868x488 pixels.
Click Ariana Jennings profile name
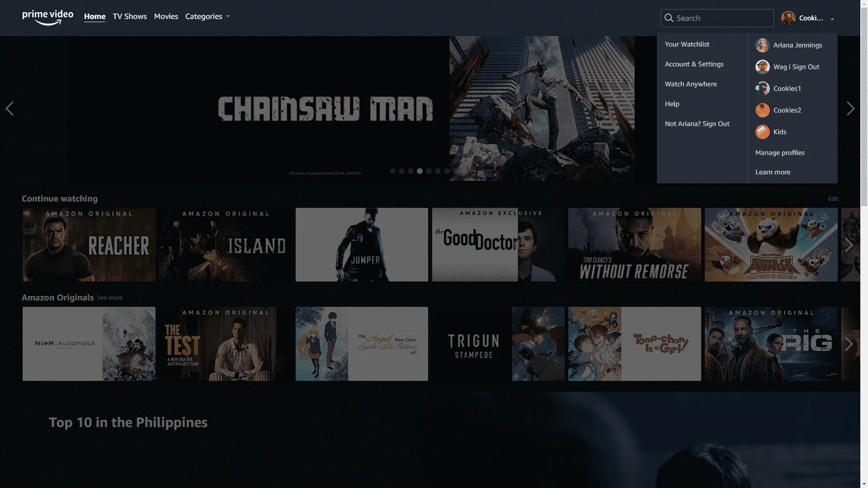click(x=797, y=45)
